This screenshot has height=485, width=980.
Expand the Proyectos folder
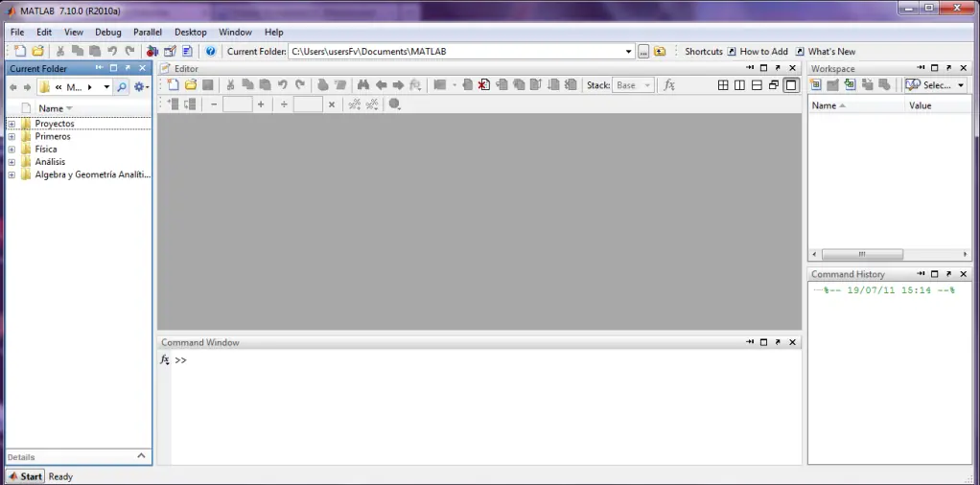12,124
